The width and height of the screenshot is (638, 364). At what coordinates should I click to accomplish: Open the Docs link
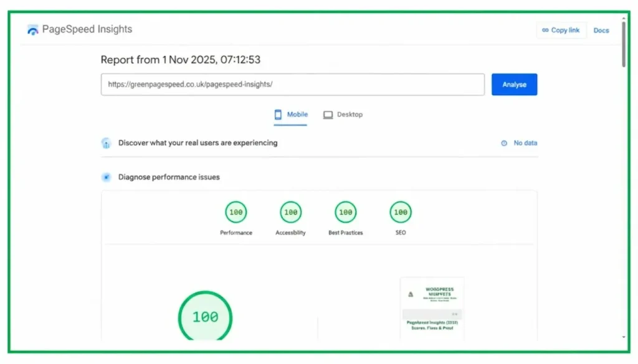pyautogui.click(x=601, y=30)
